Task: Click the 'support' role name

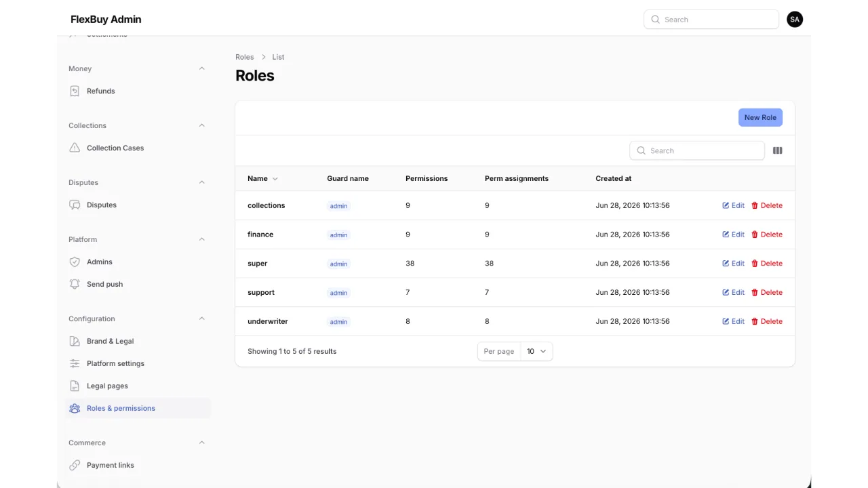Action: tap(261, 293)
